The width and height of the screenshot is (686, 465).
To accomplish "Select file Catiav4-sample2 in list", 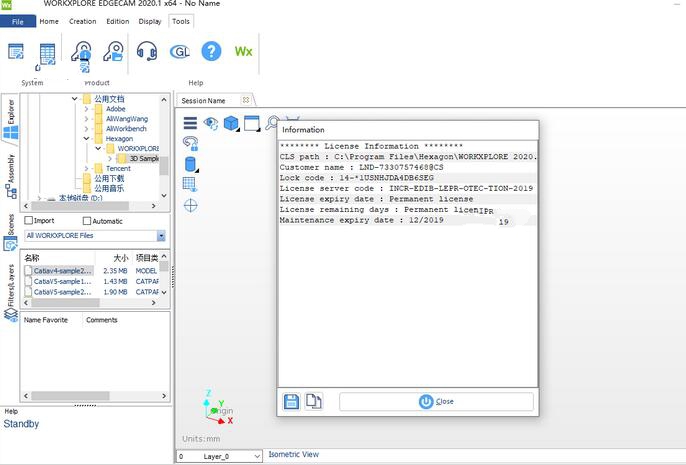I will click(x=63, y=271).
